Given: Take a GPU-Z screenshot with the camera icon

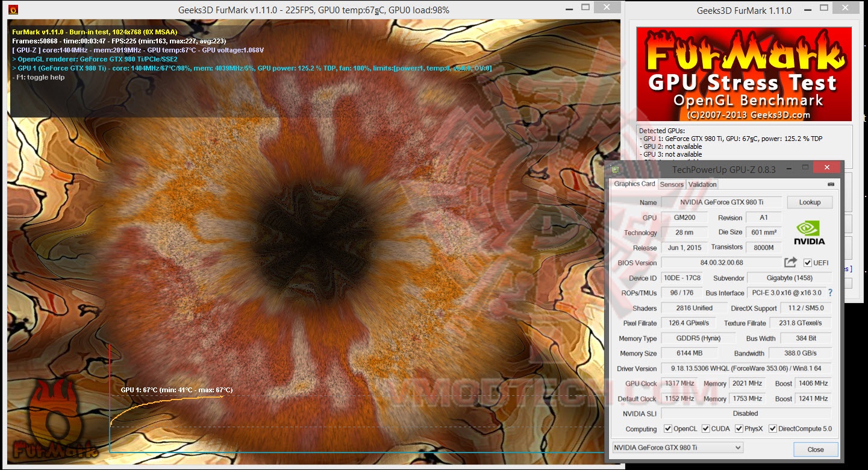Looking at the screenshot, I should coord(831,184).
